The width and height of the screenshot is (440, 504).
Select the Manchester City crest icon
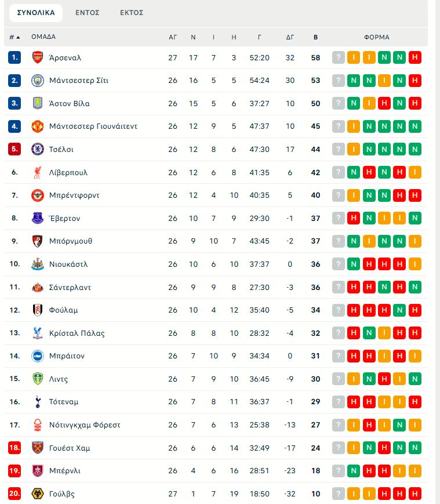tap(37, 80)
